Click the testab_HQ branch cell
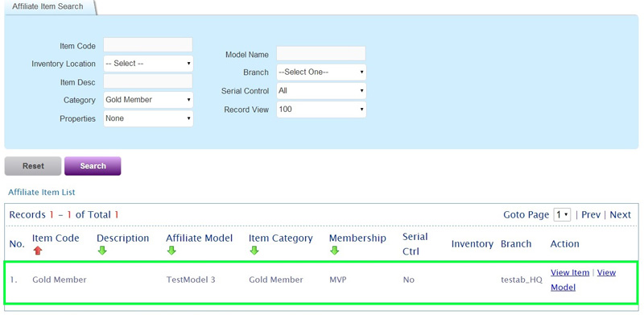Image resolution: width=644 pixels, height=315 pixels. pos(522,280)
